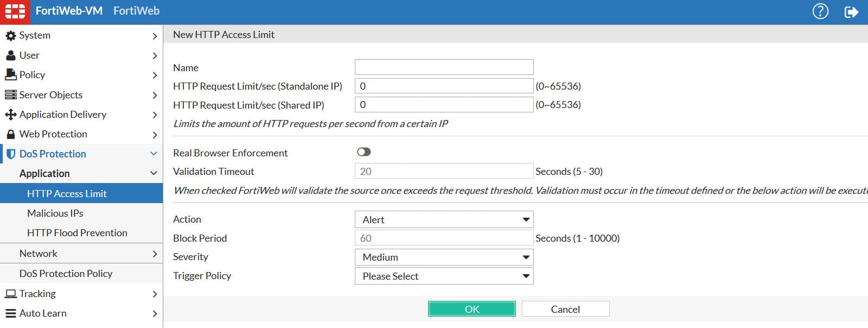The image size is (868, 328).
Task: Click the FortiWeb-VM header title
Action: coord(69,11)
